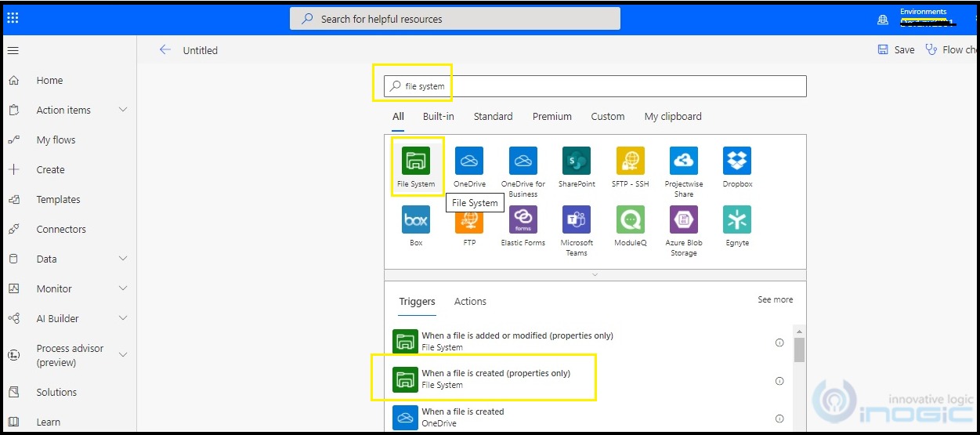Screen dimensions: 980x435
Task: Select the Microsoft Teams connector icon
Action: (x=577, y=219)
